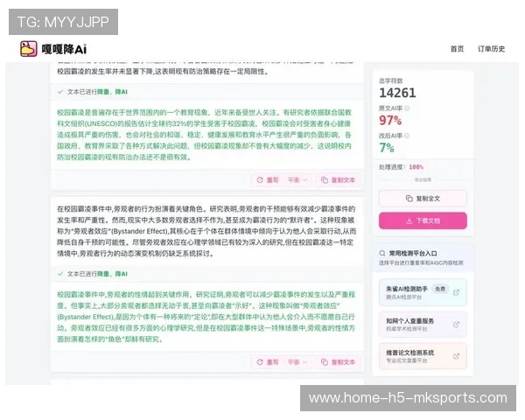The height and width of the screenshot is (420, 525).
Task: Click the 常用检测平台入口 heading
Action: pos(413,253)
